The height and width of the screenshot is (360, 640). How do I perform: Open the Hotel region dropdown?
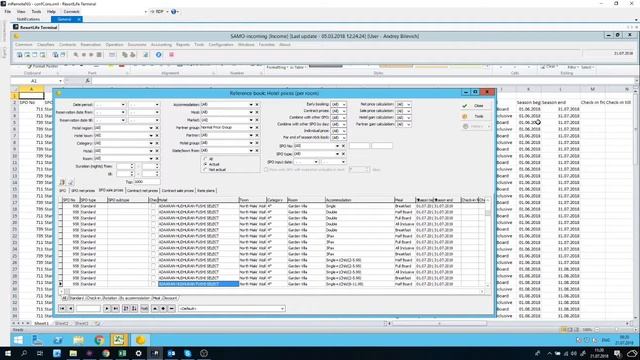[151, 128]
